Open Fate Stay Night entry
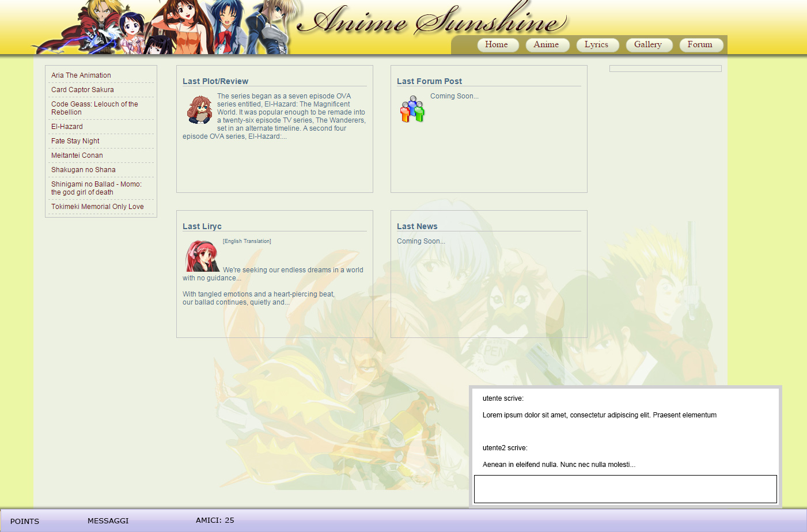The width and height of the screenshot is (807, 532). point(75,141)
